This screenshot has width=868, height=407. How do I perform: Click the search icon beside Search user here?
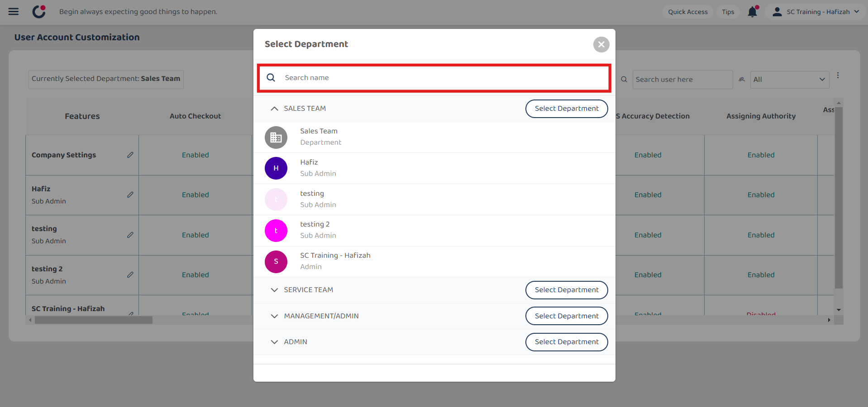tap(624, 80)
